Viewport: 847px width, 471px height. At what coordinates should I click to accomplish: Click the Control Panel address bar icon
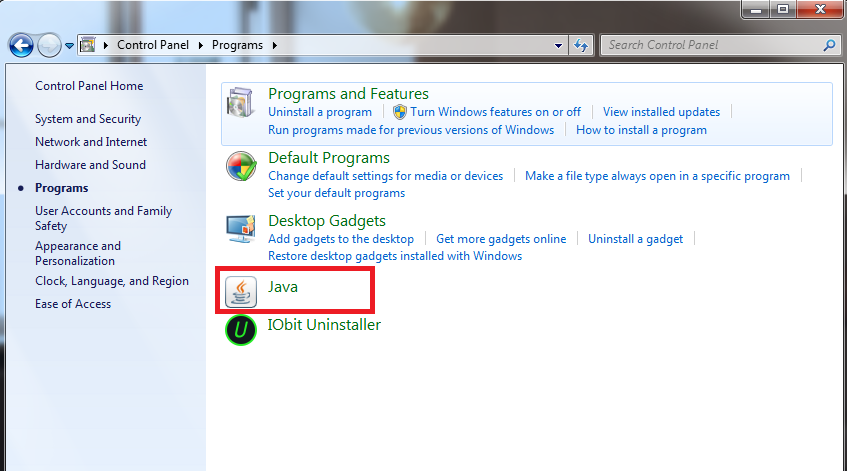[88, 45]
